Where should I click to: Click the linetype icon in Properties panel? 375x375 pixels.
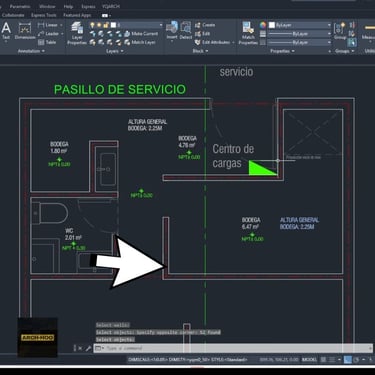(x=263, y=42)
